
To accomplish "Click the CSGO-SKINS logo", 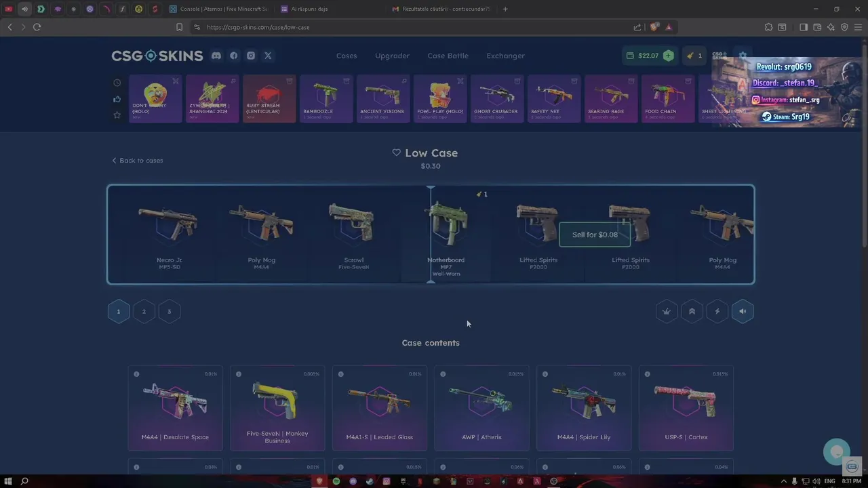I will click(x=157, y=56).
